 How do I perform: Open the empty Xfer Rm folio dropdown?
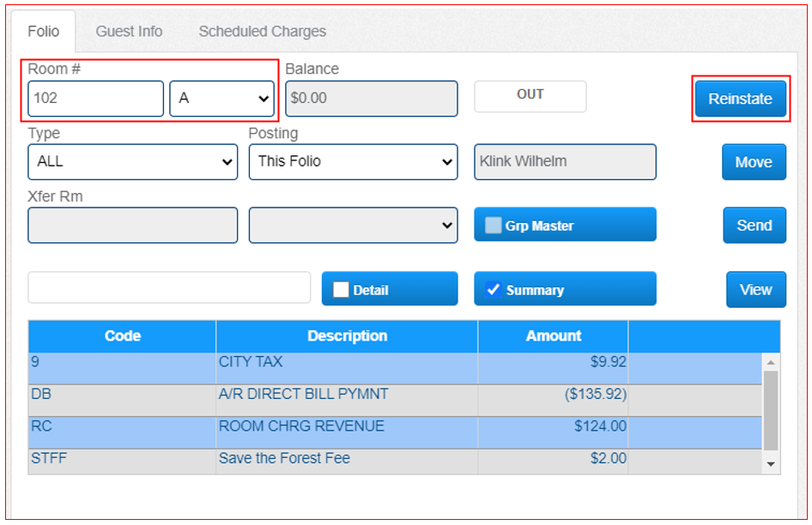(x=353, y=226)
